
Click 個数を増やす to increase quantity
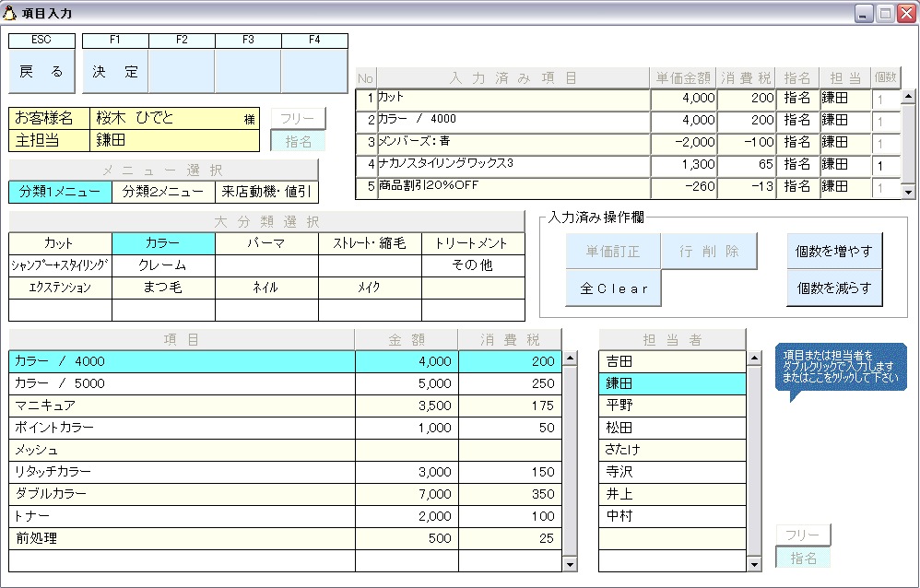point(834,252)
